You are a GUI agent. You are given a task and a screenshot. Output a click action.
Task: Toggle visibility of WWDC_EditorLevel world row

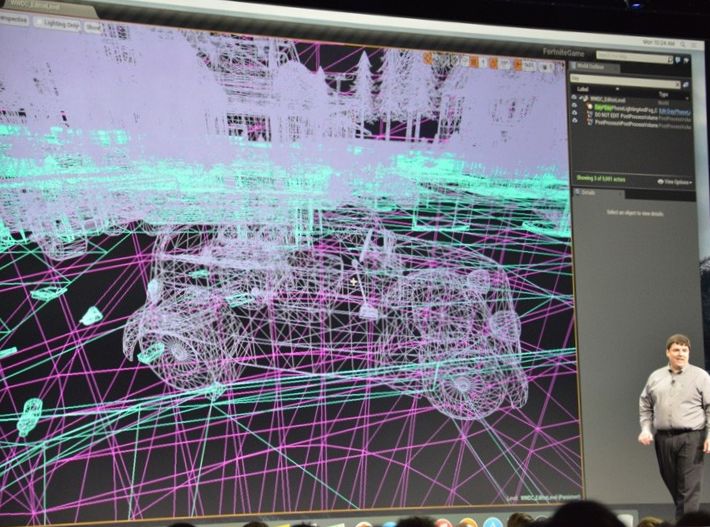pos(574,97)
